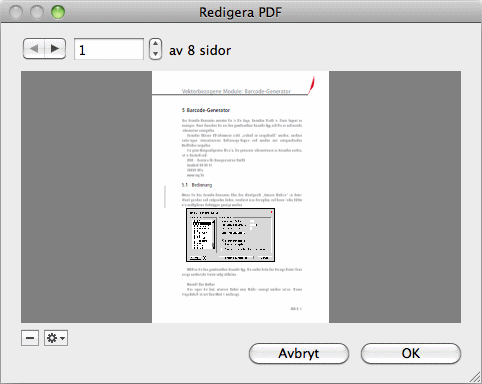Click the "av 8 sidor" label
Image resolution: width=482 pixels, height=384 pixels.
200,50
